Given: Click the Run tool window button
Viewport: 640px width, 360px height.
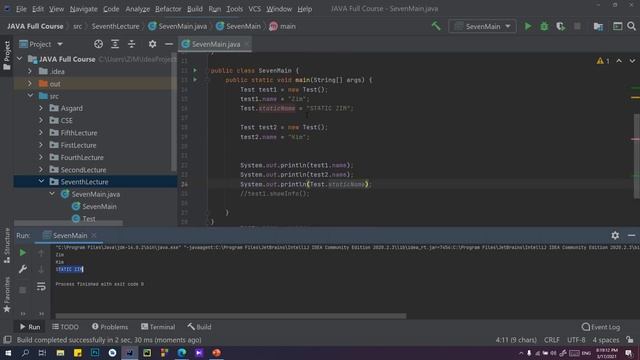Looking at the screenshot, I should click(30, 327).
